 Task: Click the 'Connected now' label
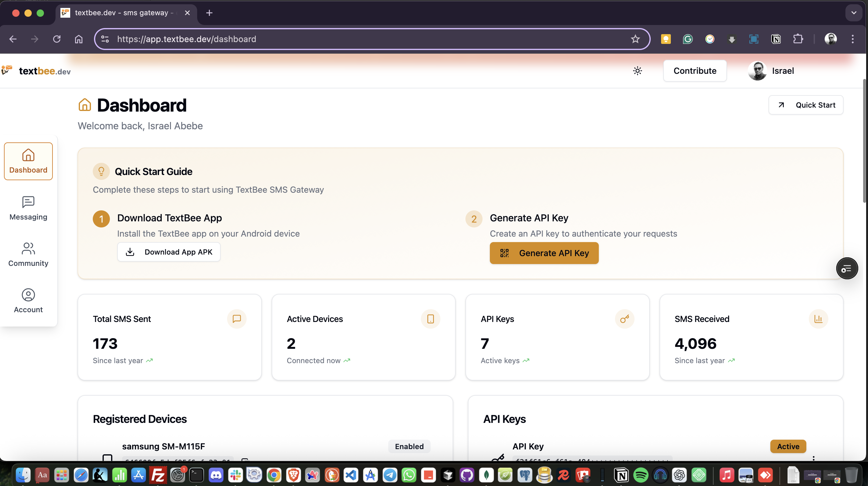[x=313, y=360]
